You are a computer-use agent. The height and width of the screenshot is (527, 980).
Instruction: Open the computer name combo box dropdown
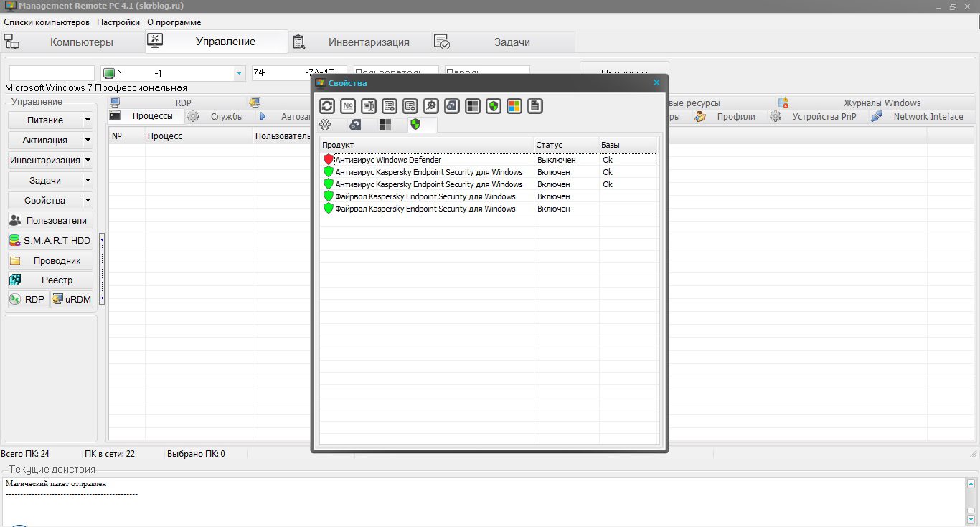tap(239, 73)
